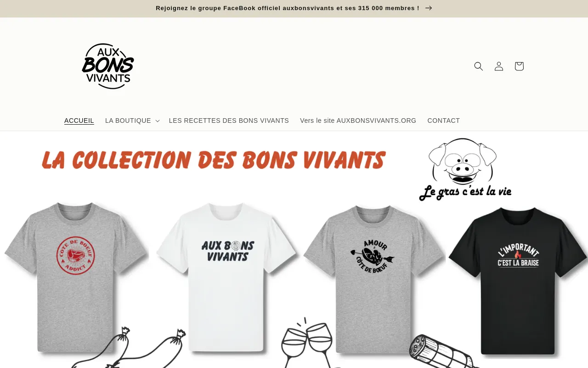
Task: Open the search magnifier icon
Action: pos(479,66)
